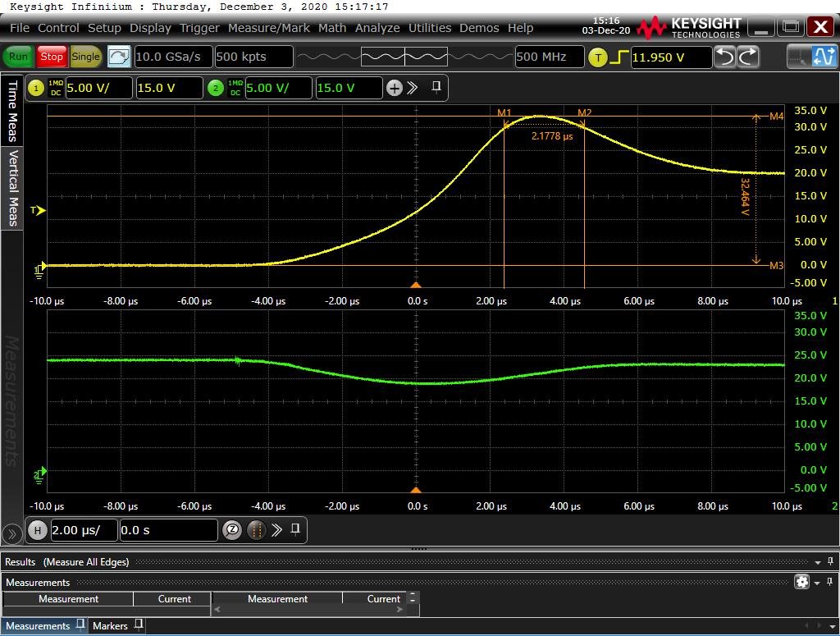Open the dropdown arrow beside the Measurements gear
840x636 pixels.
click(816, 583)
